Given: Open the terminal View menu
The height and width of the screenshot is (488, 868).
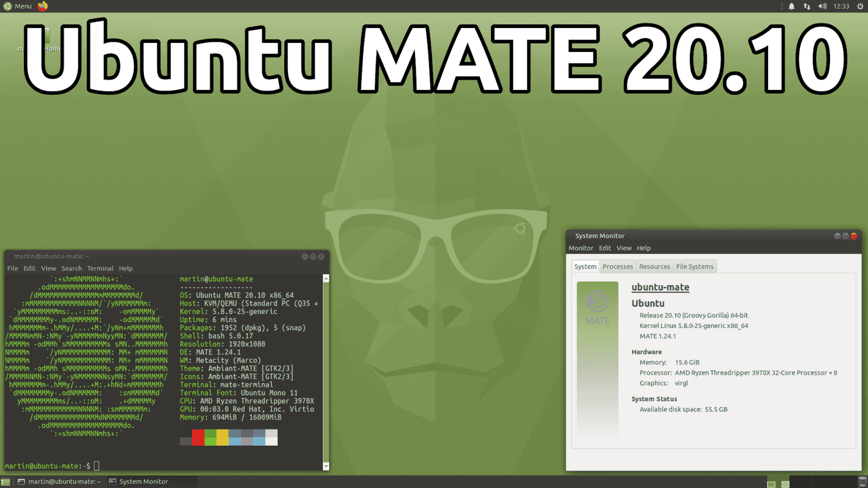Looking at the screenshot, I should click(x=48, y=268).
